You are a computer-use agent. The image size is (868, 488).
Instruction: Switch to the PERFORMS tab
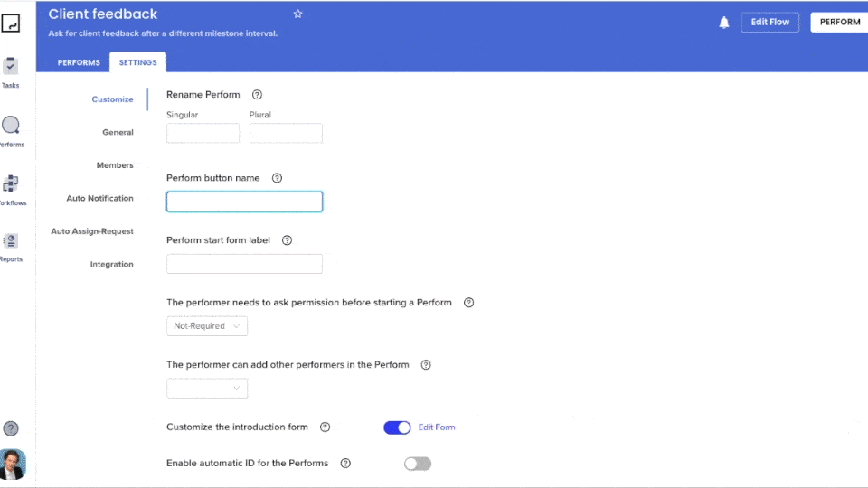(79, 62)
